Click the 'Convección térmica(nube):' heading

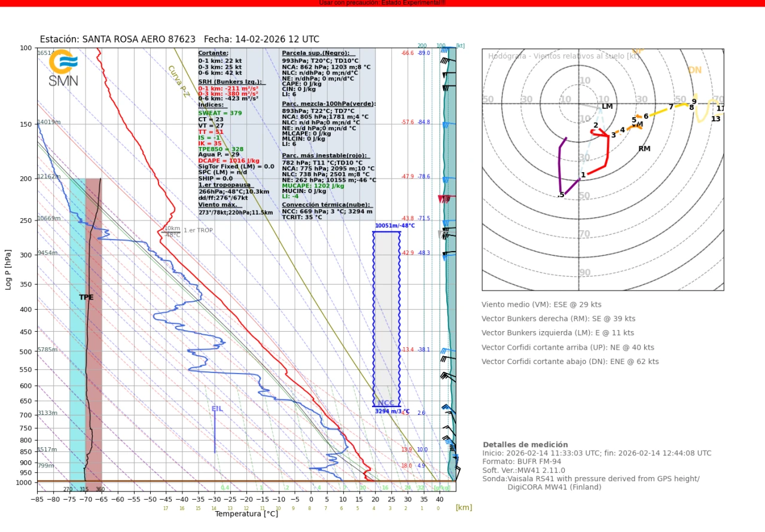coord(326,204)
